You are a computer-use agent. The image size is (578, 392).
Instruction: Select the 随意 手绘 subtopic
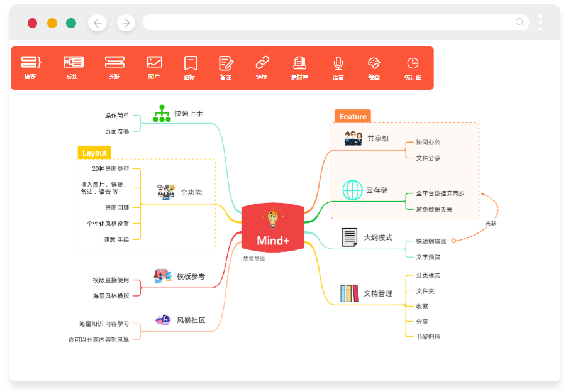point(116,239)
